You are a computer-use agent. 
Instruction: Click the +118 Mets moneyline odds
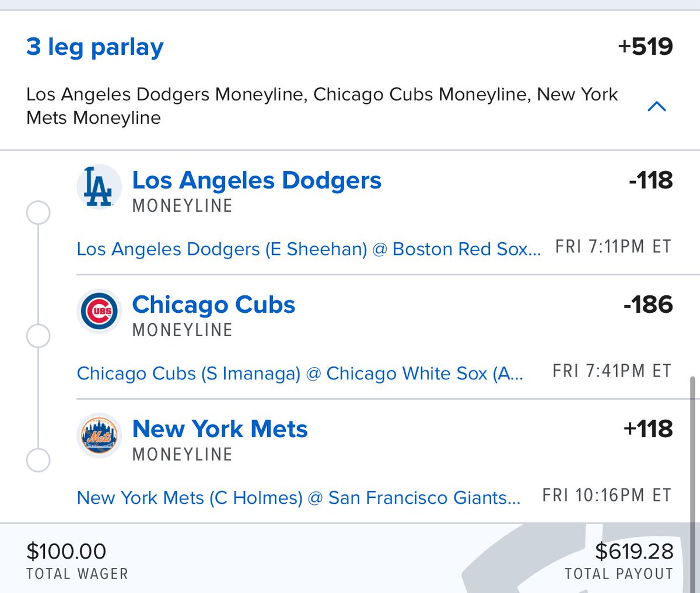click(x=648, y=429)
